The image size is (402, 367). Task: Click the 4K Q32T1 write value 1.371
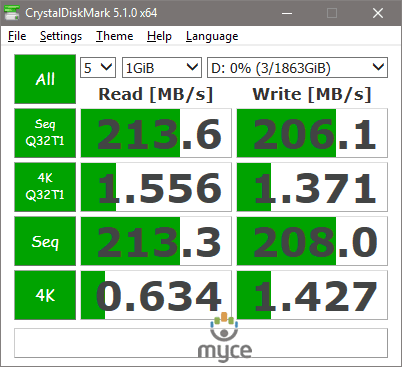click(312, 187)
